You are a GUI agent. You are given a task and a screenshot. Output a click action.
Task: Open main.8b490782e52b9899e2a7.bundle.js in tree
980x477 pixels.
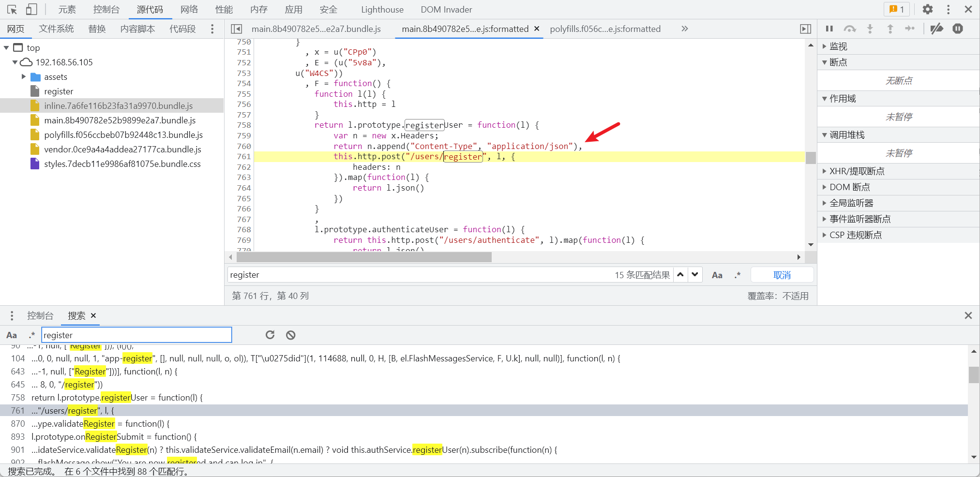pyautogui.click(x=120, y=120)
